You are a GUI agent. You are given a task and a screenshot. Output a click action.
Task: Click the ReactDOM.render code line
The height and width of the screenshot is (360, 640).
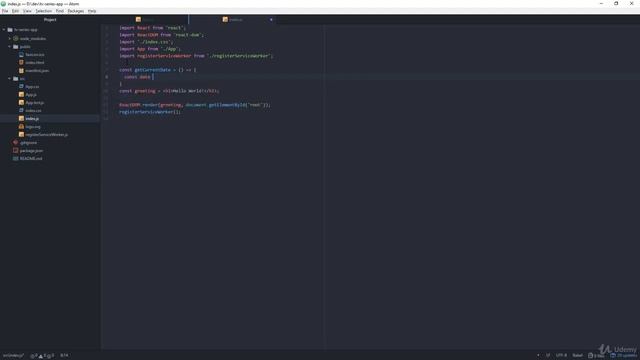pyautogui.click(x=195, y=105)
